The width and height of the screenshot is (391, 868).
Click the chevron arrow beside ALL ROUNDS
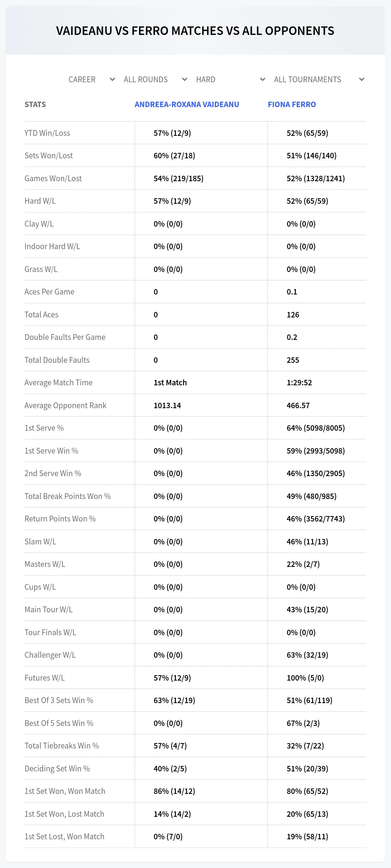185,80
